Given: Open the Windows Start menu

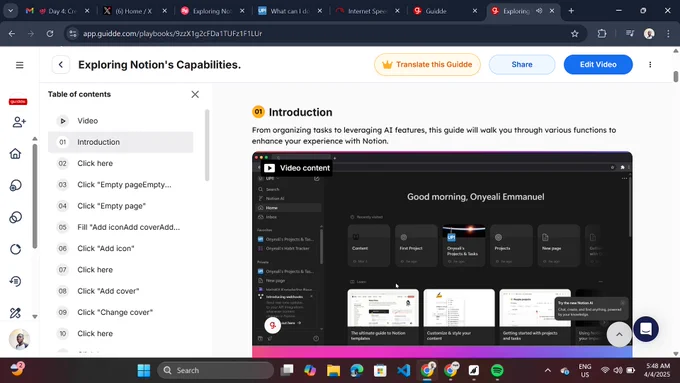Looking at the screenshot, I should [144, 370].
